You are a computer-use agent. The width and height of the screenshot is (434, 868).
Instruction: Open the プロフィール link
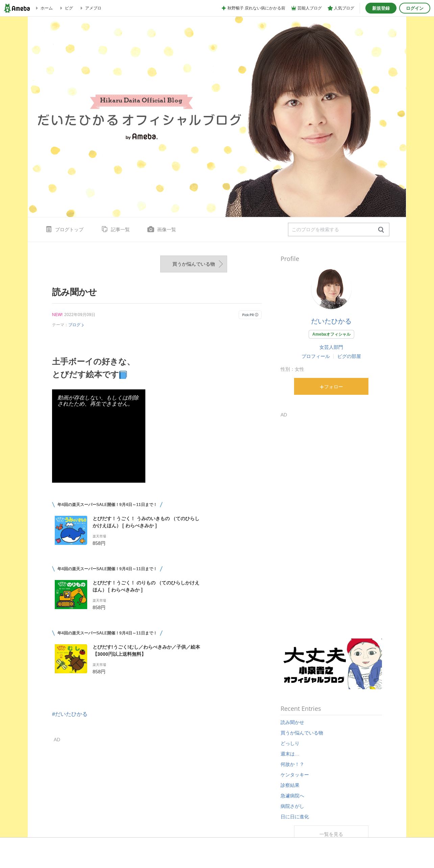pyautogui.click(x=316, y=356)
